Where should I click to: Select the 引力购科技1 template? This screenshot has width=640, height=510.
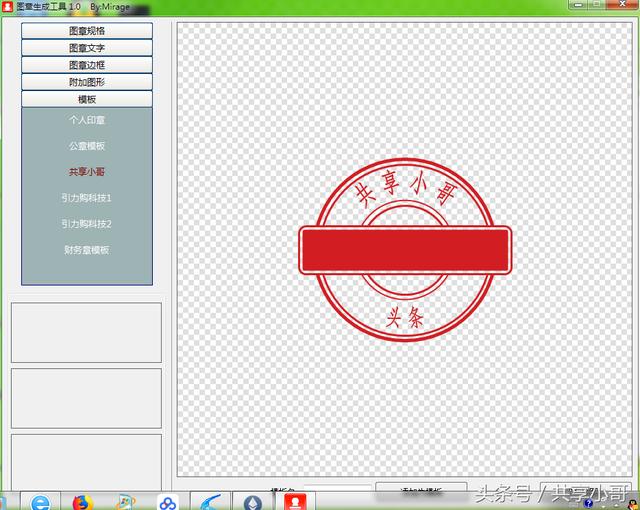click(x=87, y=198)
